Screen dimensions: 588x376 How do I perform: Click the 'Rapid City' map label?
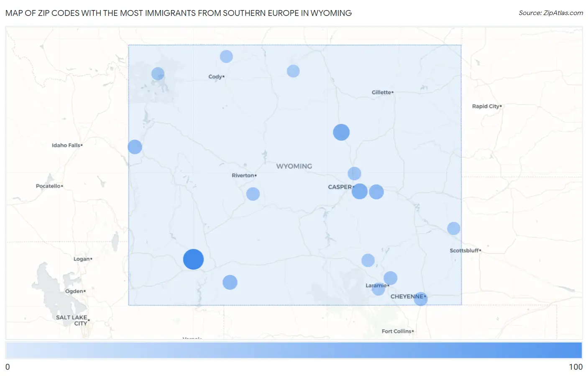tap(486, 106)
